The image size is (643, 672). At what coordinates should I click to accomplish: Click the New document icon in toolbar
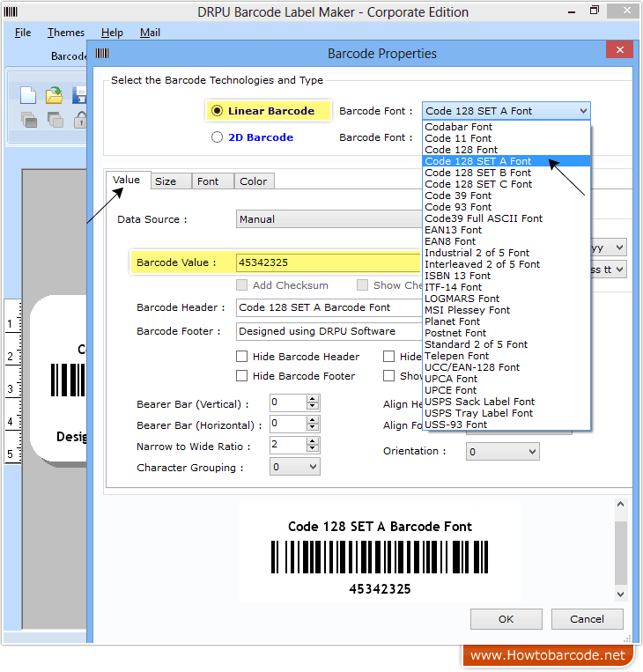click(28, 95)
